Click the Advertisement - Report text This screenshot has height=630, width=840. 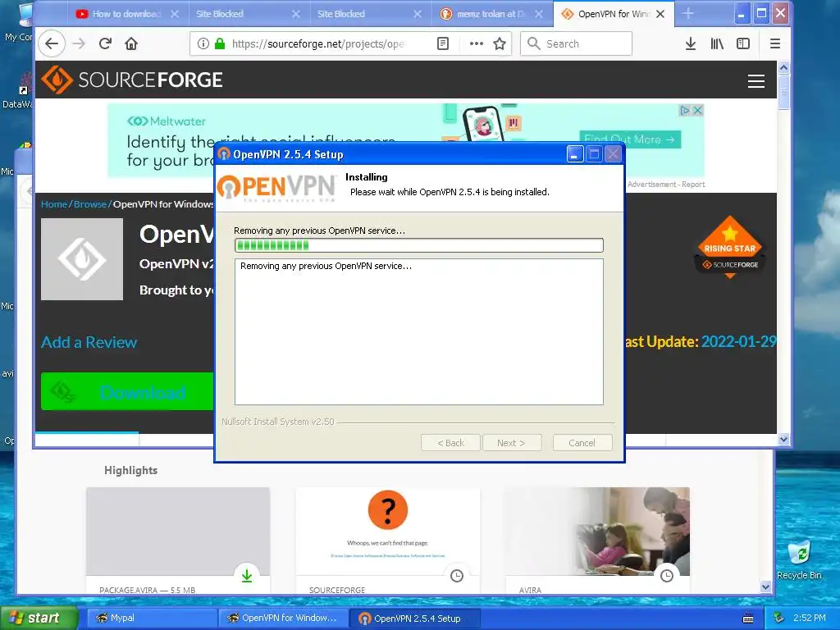point(666,185)
